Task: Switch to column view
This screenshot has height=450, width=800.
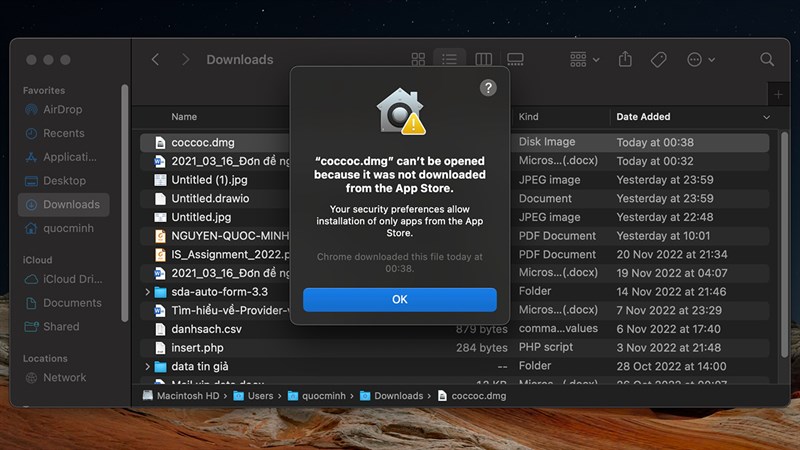Action: click(483, 60)
